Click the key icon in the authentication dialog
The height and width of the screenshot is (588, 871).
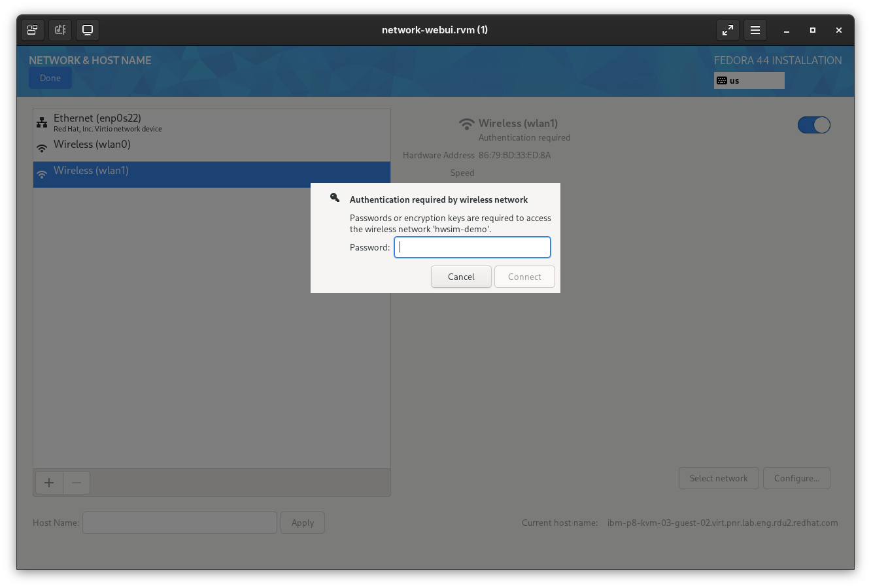(x=335, y=198)
